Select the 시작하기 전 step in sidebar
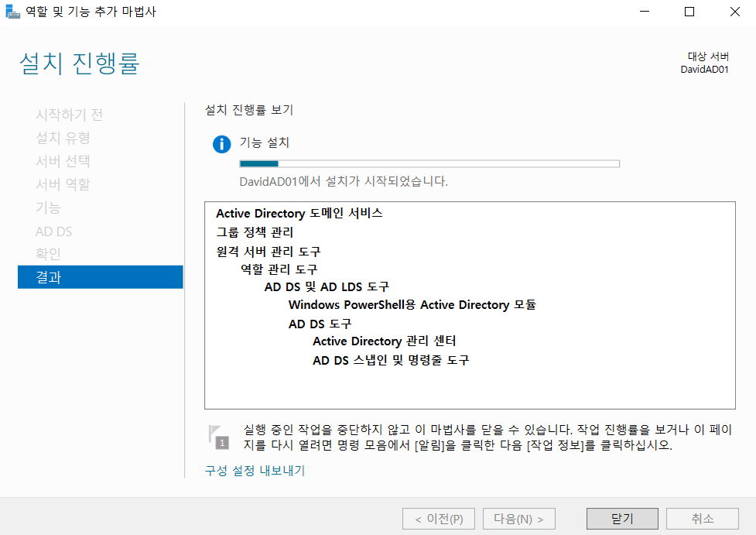This screenshot has width=756, height=535. coord(69,115)
